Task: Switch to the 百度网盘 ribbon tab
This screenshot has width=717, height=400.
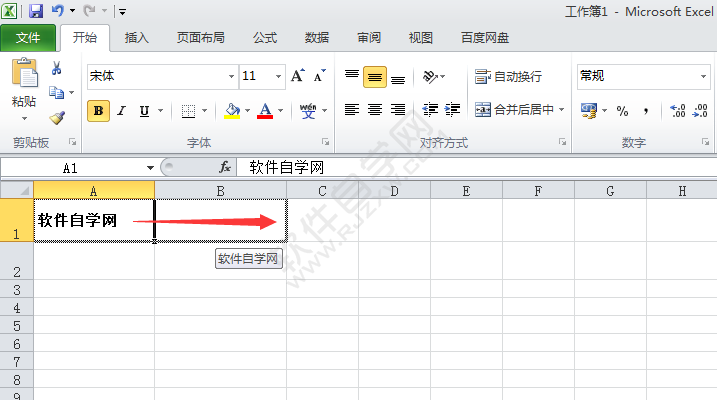Action: pyautogui.click(x=485, y=38)
